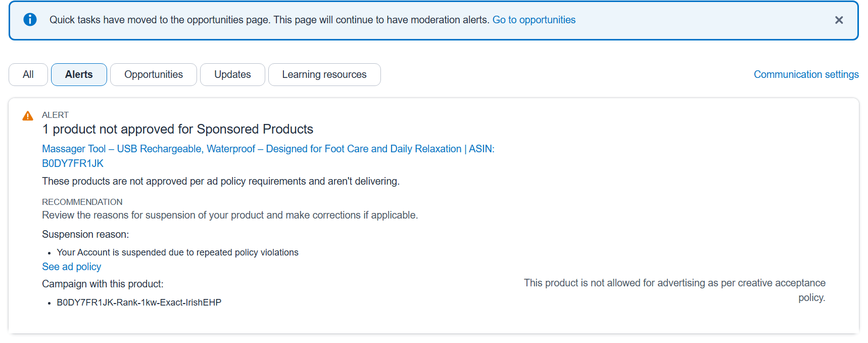868x343 pixels.
Task: Open the Massager Tool product link
Action: (x=251, y=149)
